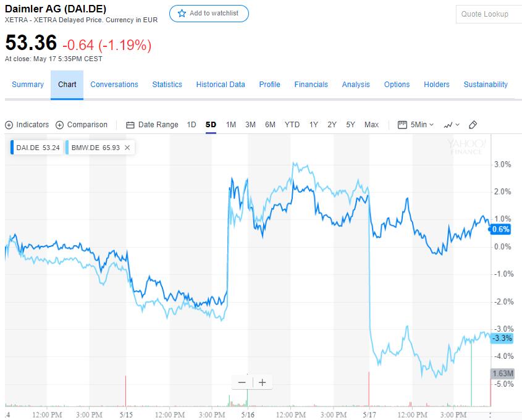Open the Statistics tab
Image resolution: width=522 pixels, height=420 pixels.
[167, 85]
